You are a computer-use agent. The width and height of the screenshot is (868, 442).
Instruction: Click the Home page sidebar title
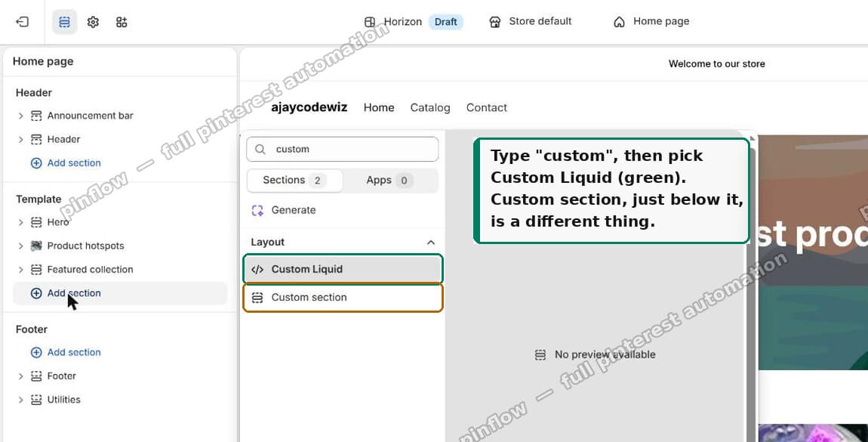[43, 62]
